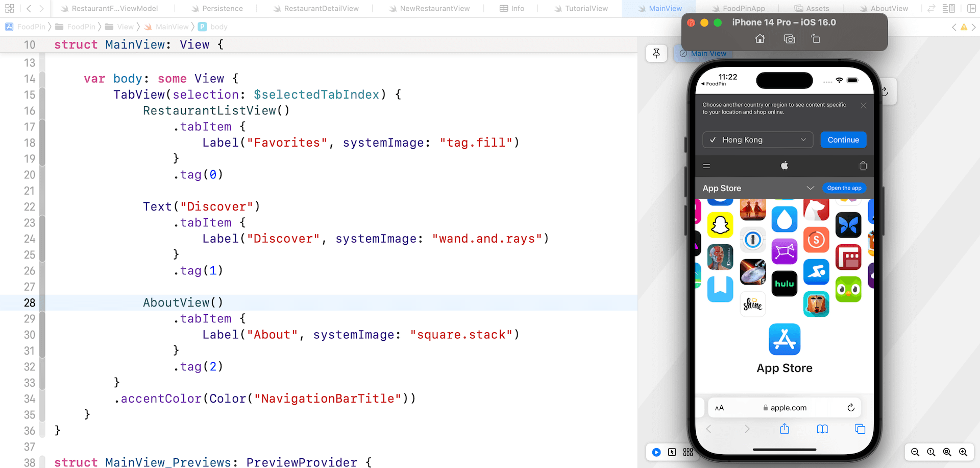Pin the canvas preview

(656, 53)
